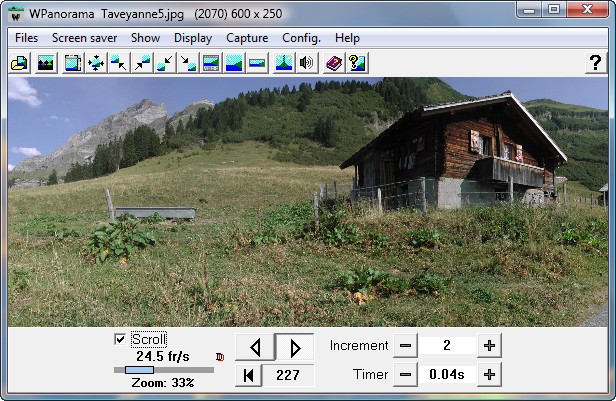Click the full-size landscape picture icon

(x=234, y=63)
